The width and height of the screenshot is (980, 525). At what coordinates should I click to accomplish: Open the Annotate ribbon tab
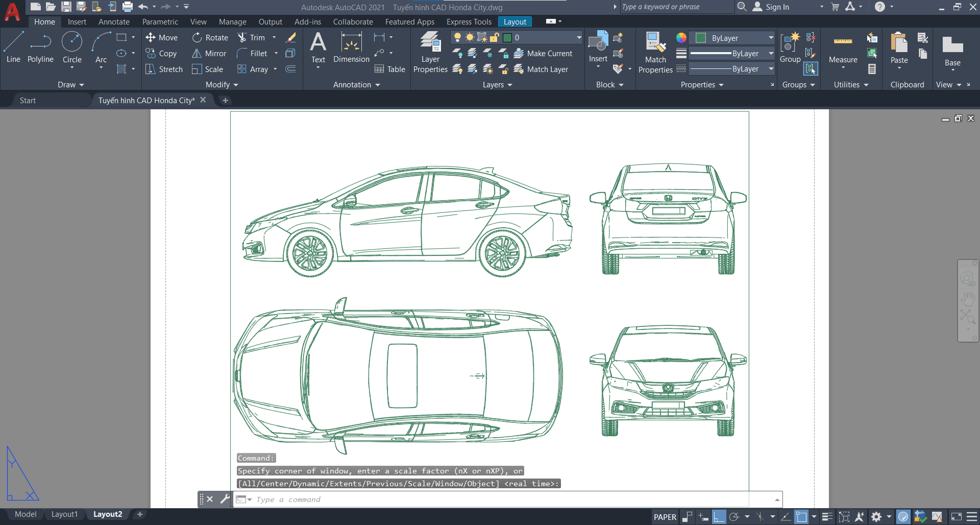pos(114,22)
